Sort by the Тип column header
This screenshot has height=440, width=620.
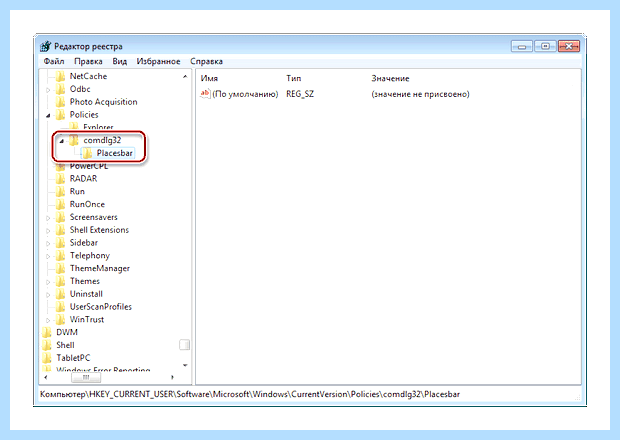[293, 78]
